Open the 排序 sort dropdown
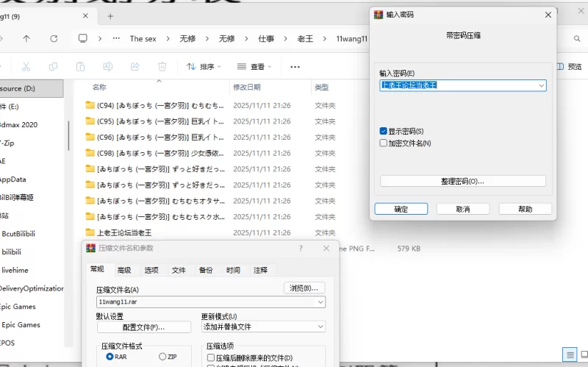The image size is (588, 367). pos(204,66)
